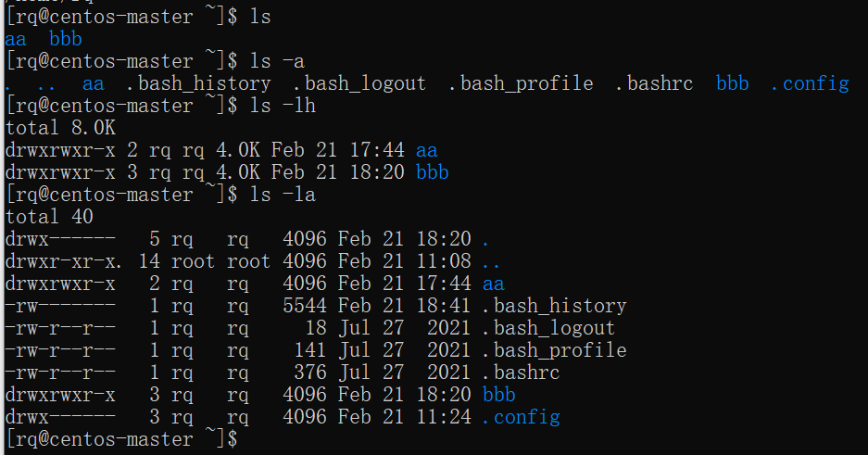
Task: Click '4.0K' size in the aa ls -lh row
Action: click(238, 150)
